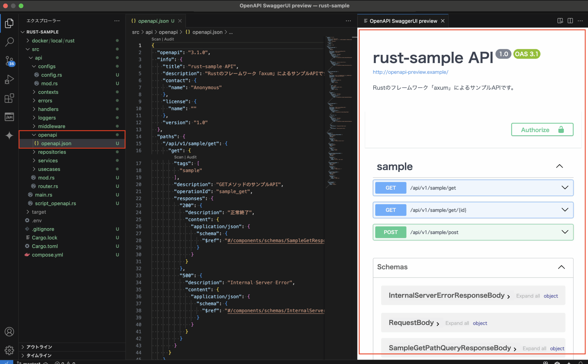Expand the contexts folder in Explorer
The image size is (588, 364).
point(48,92)
